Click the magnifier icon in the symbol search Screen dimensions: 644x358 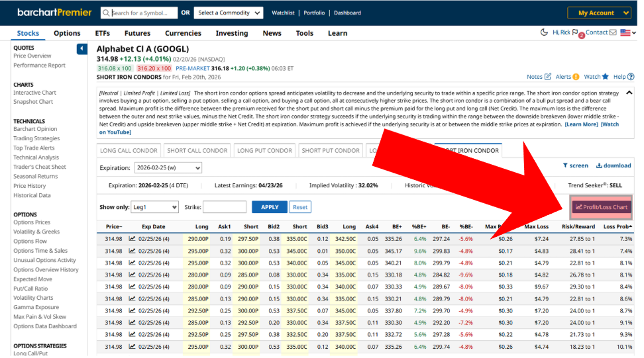[x=107, y=13]
